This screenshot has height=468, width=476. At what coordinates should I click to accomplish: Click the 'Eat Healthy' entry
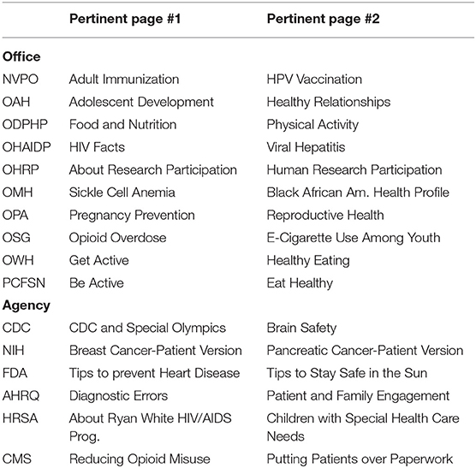coord(300,283)
